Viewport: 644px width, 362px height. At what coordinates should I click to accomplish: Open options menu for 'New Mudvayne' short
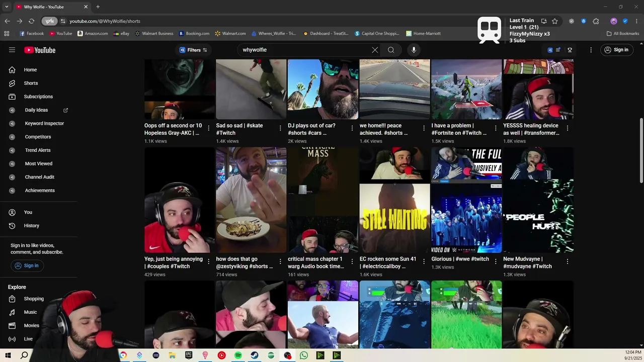567,261
